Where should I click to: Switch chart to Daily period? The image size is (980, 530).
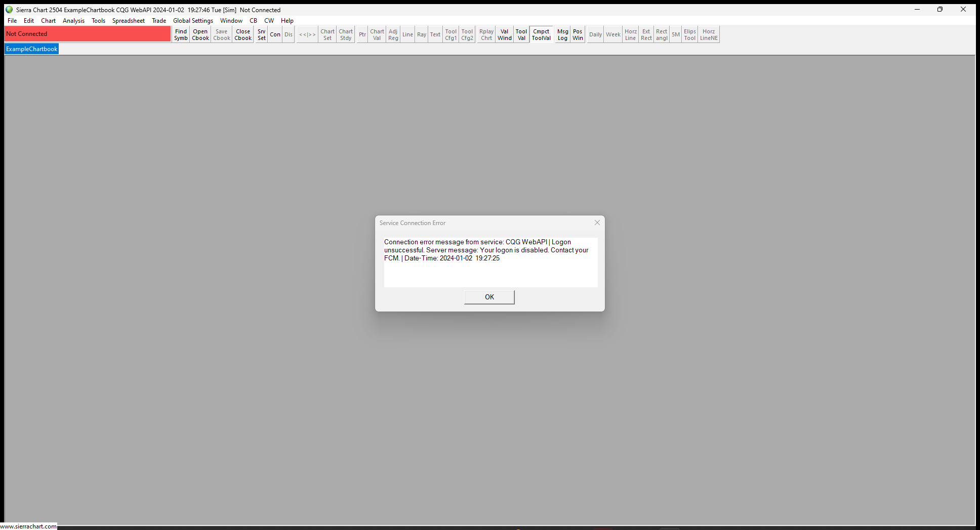[x=595, y=34]
